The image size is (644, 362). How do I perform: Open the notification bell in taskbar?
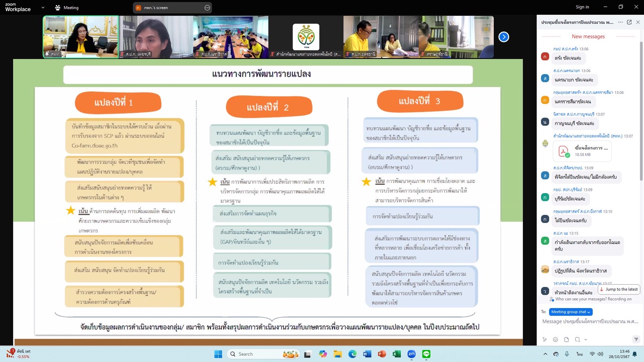[x=635, y=354]
